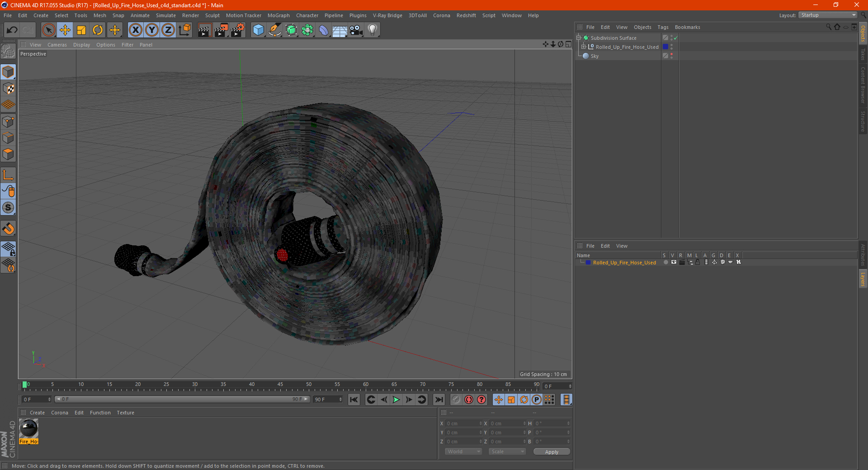The width and height of the screenshot is (868, 470).
Task: Add a Camera object
Action: coord(356,30)
